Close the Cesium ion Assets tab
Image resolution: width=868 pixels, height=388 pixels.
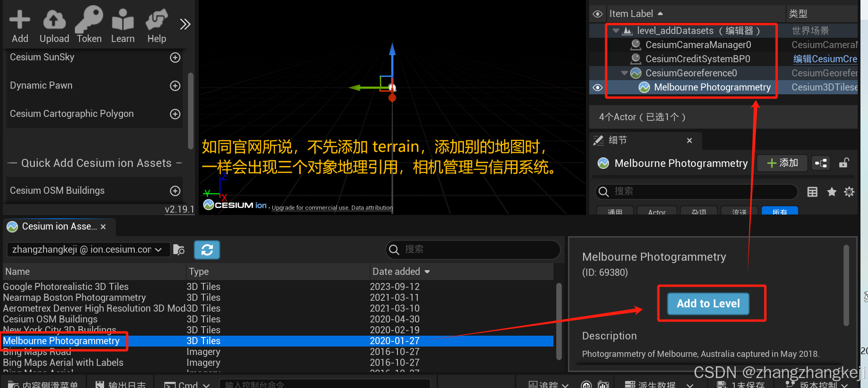coord(103,227)
